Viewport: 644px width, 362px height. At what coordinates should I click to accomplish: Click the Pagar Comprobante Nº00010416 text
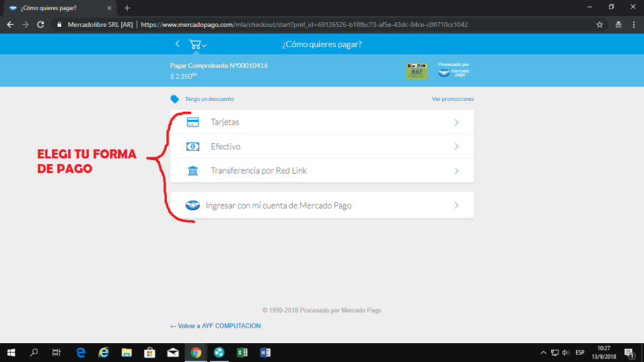pos(219,65)
